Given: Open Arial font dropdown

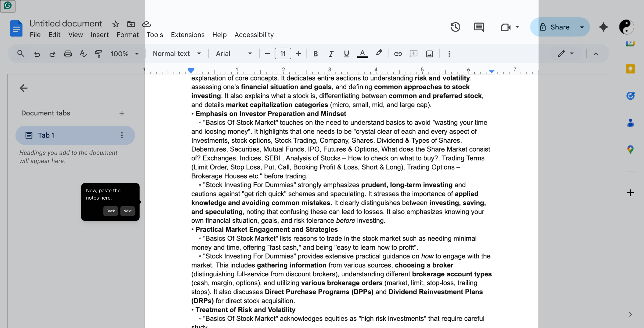Looking at the screenshot, I should pos(234,54).
